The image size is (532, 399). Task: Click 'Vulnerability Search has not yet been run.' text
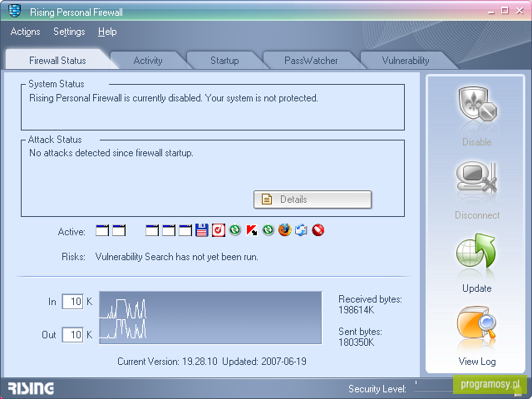coord(177,257)
